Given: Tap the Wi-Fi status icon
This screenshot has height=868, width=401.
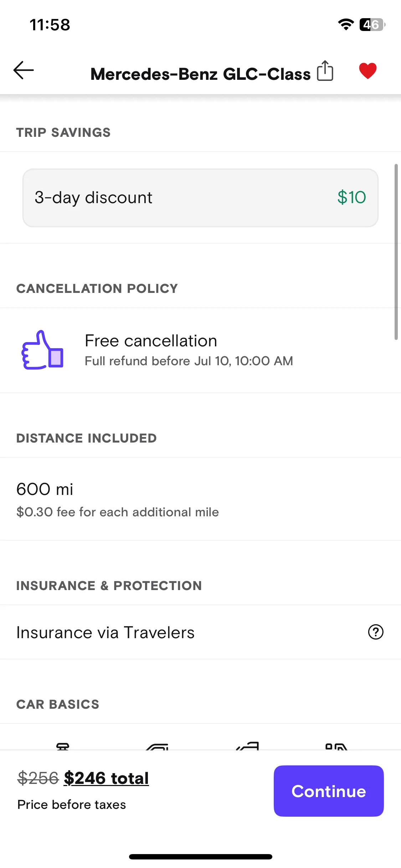Looking at the screenshot, I should click(x=346, y=25).
